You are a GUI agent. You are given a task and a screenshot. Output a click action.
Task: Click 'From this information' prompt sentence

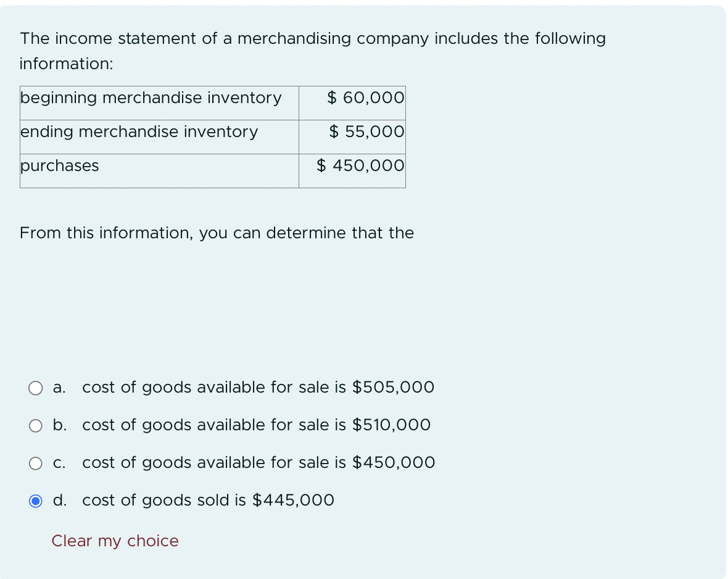[217, 233]
